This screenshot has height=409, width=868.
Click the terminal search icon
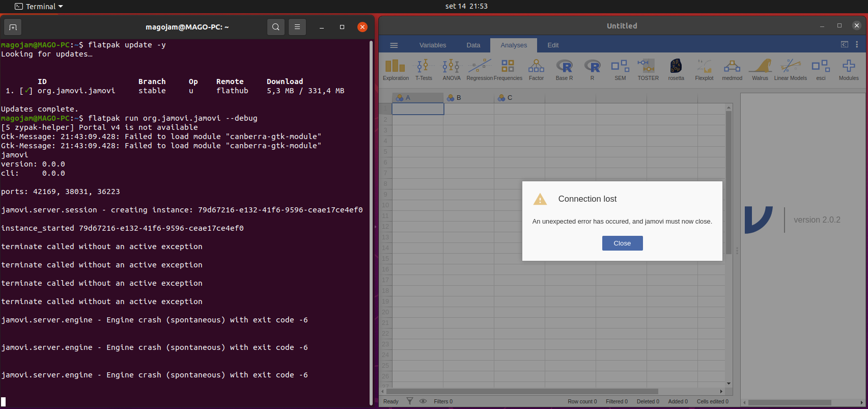275,27
